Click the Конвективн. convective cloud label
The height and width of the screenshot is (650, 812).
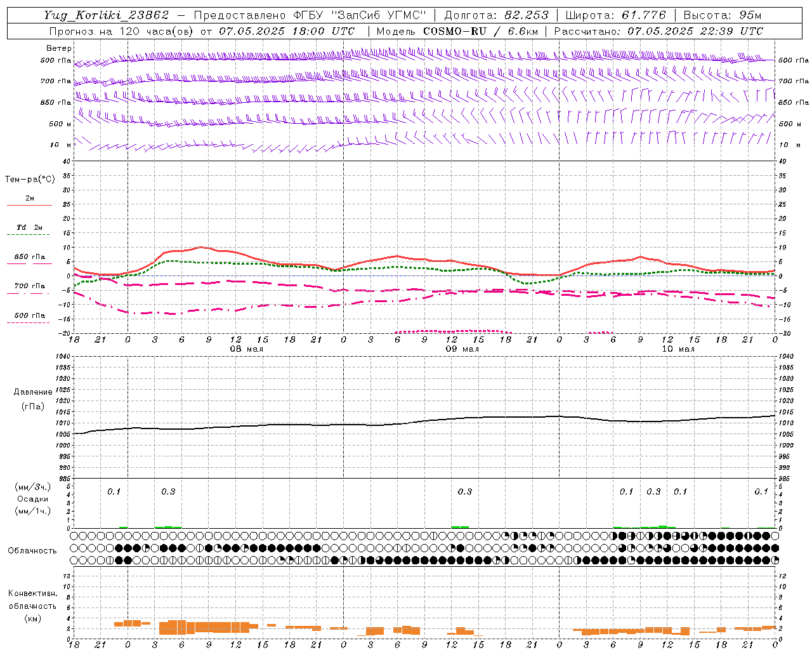(32, 594)
